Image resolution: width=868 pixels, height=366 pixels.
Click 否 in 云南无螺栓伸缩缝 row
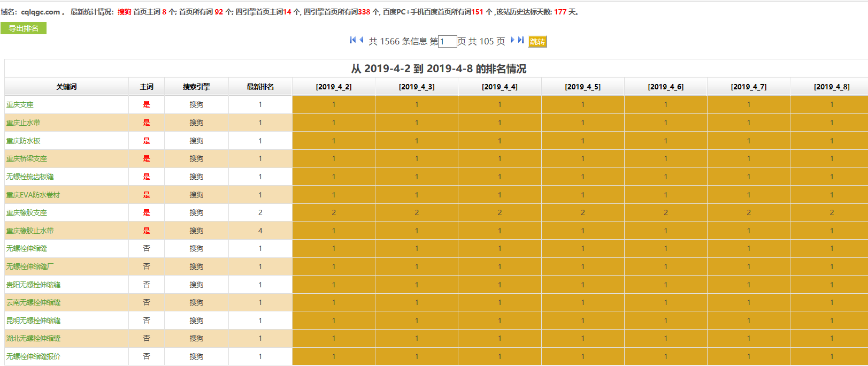[x=147, y=303]
